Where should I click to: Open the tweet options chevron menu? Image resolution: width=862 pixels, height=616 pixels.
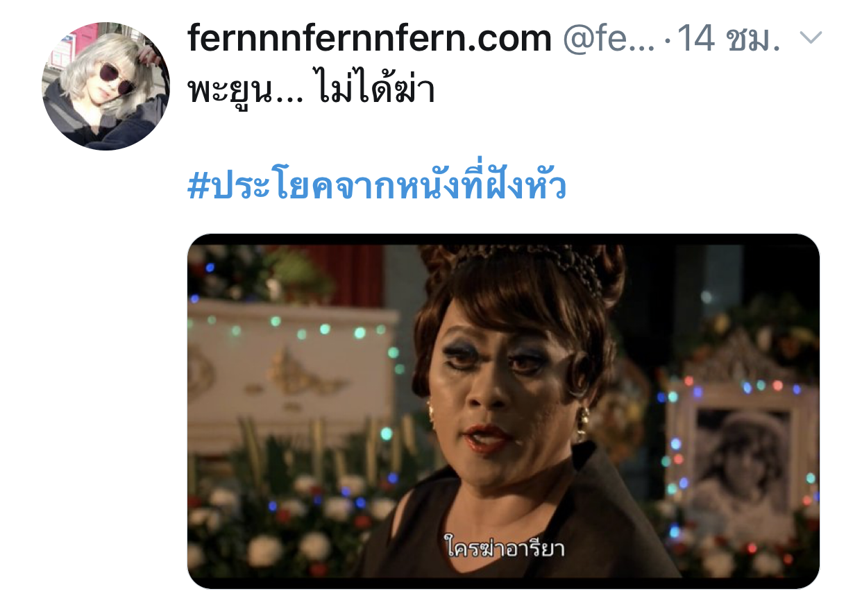811,38
